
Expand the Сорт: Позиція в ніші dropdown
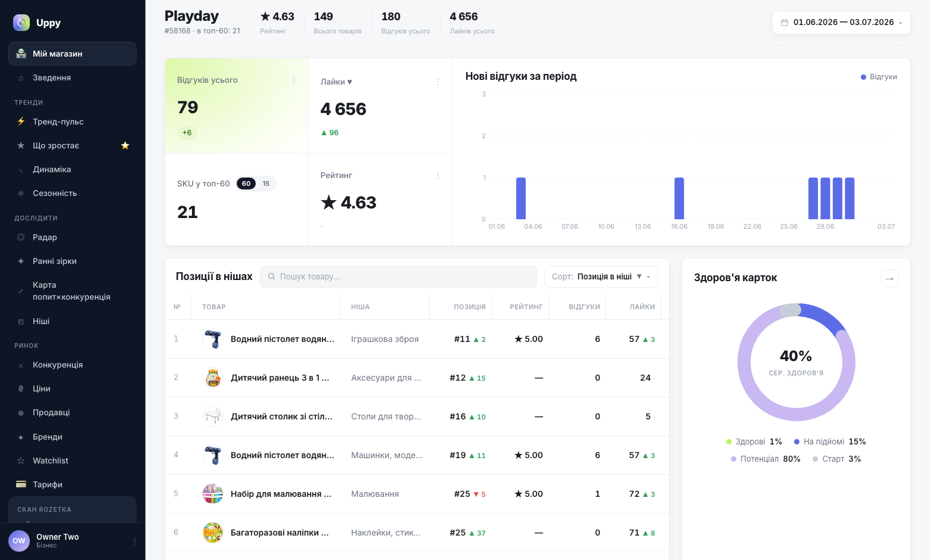(x=601, y=276)
